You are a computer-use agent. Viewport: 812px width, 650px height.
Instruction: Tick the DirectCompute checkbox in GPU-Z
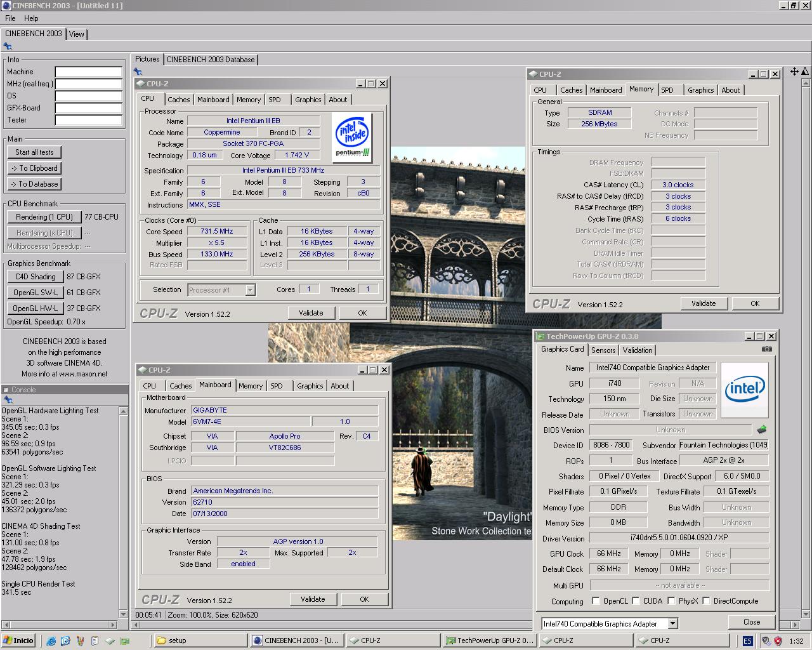pos(706,600)
